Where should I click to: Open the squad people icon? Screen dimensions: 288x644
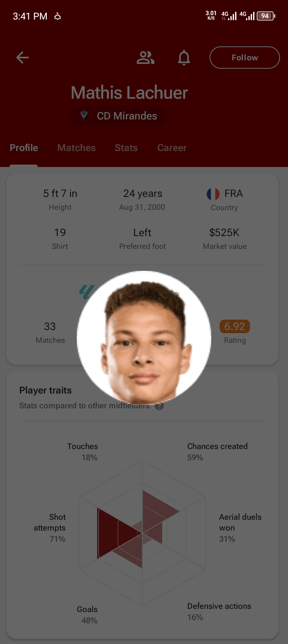click(x=145, y=58)
